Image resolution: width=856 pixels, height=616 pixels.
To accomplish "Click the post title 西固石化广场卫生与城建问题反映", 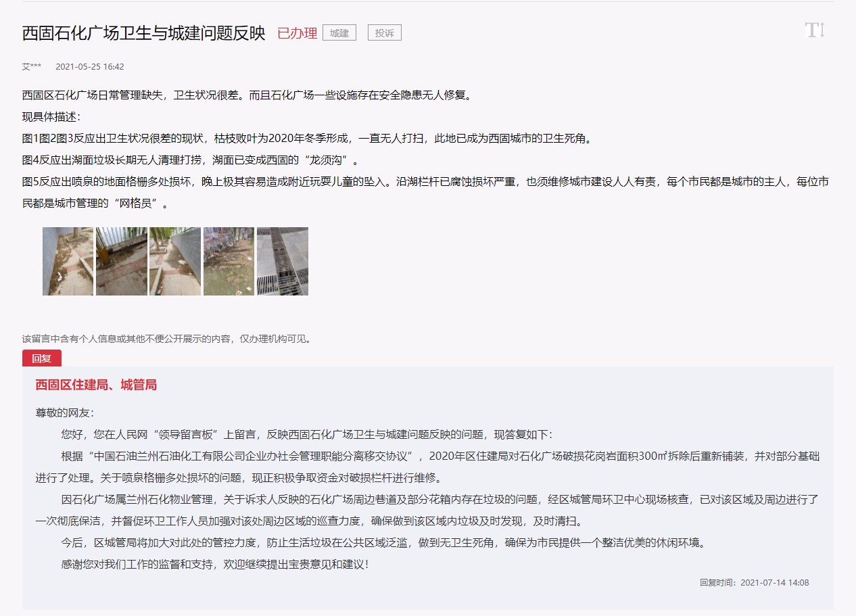I will pos(143,33).
